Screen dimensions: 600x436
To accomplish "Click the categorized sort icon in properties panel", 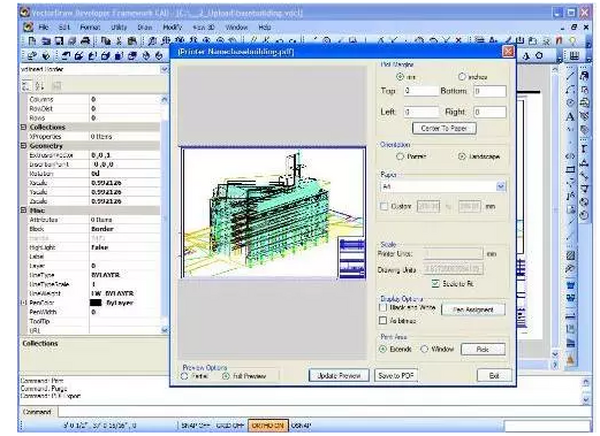I will 26,86.
